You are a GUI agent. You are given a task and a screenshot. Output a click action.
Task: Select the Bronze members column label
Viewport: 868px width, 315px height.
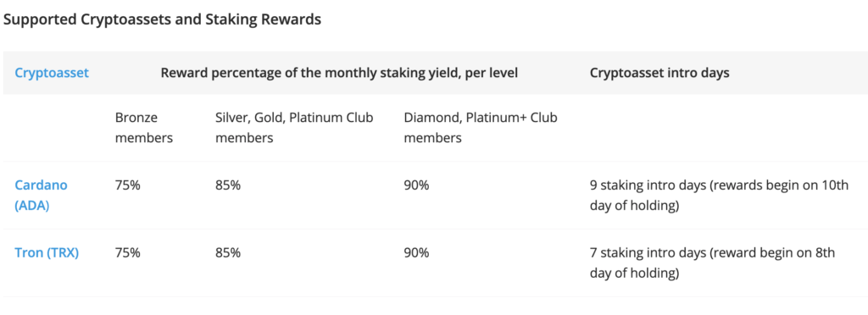coord(144,128)
